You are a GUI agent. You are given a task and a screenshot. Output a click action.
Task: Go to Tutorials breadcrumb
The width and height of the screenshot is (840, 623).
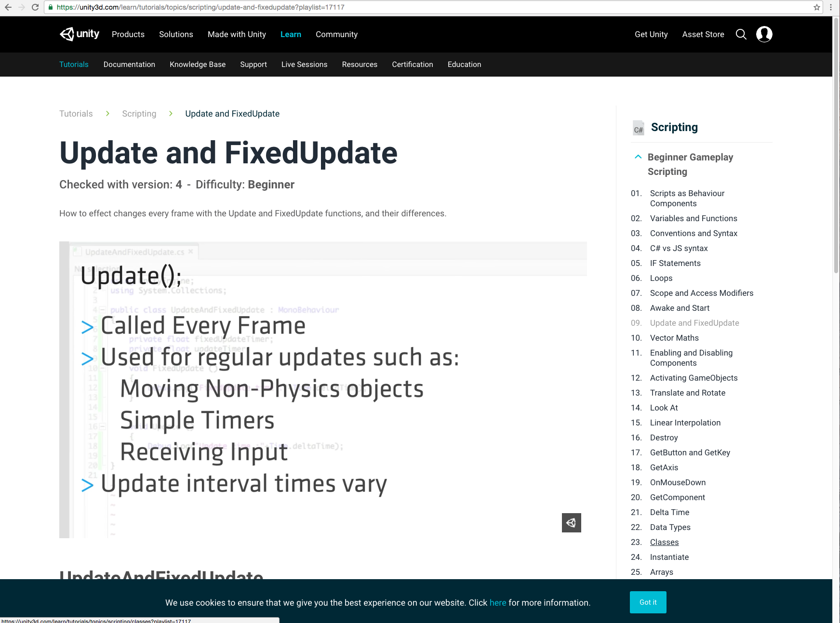pyautogui.click(x=76, y=114)
